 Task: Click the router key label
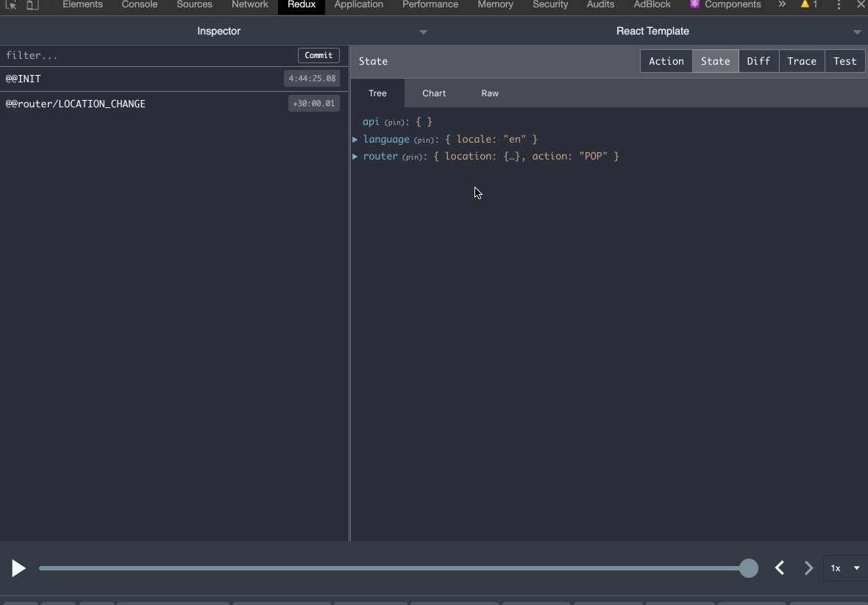click(x=380, y=157)
